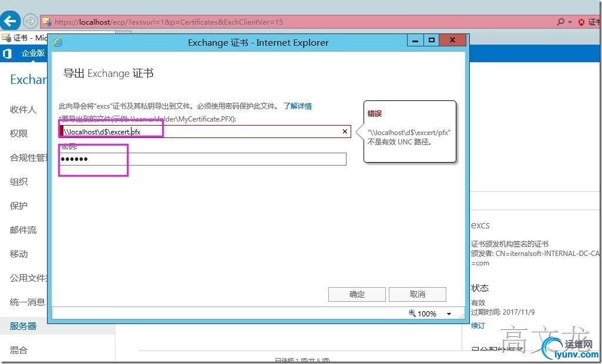Open 统一消息 in the left navigation
Screen dimensions: 602x364
click(27, 302)
